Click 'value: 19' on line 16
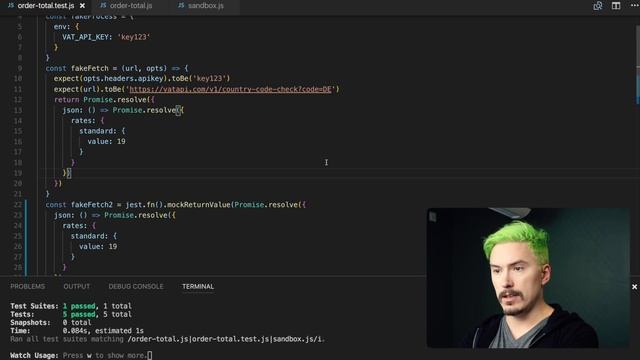 point(107,141)
